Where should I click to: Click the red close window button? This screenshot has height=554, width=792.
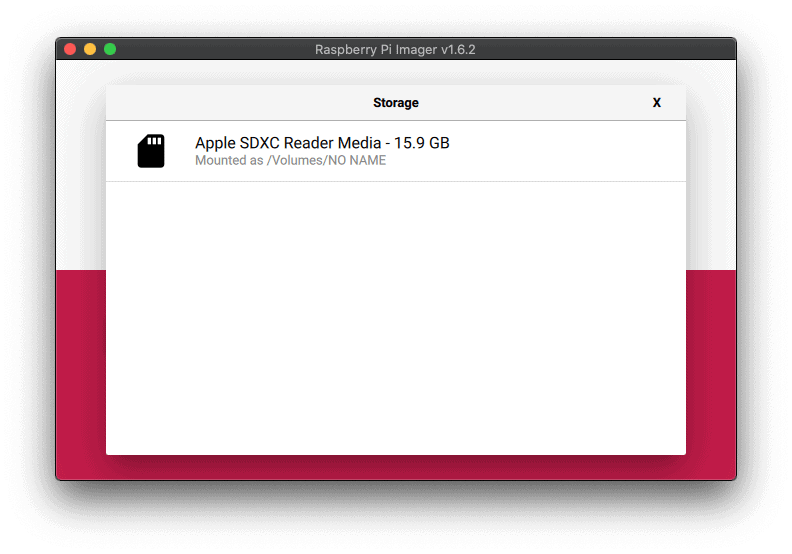70,49
